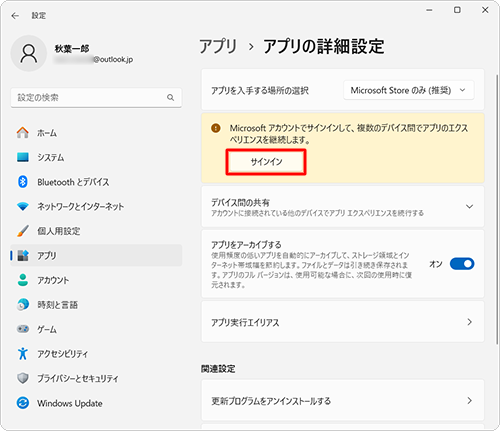Click the network Wi-Fi icon
Screen dimensions: 500x431
point(23,207)
